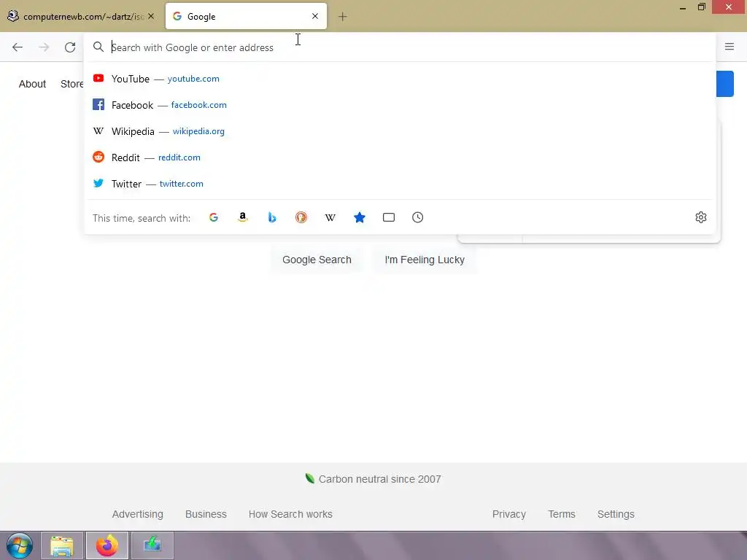
Task: Choose the Wikipedia suggestion
Action: click(400, 131)
